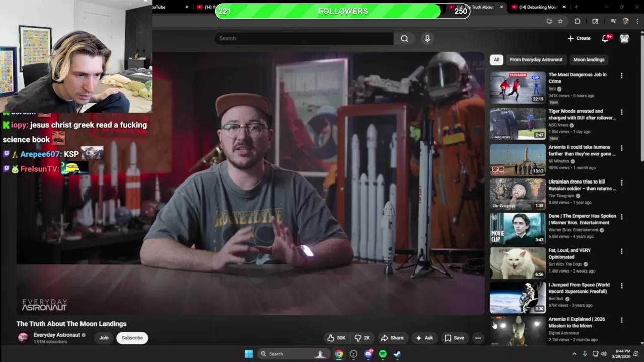This screenshot has width=644, height=362.
Task: Like the video with 50K likes
Action: click(336, 338)
